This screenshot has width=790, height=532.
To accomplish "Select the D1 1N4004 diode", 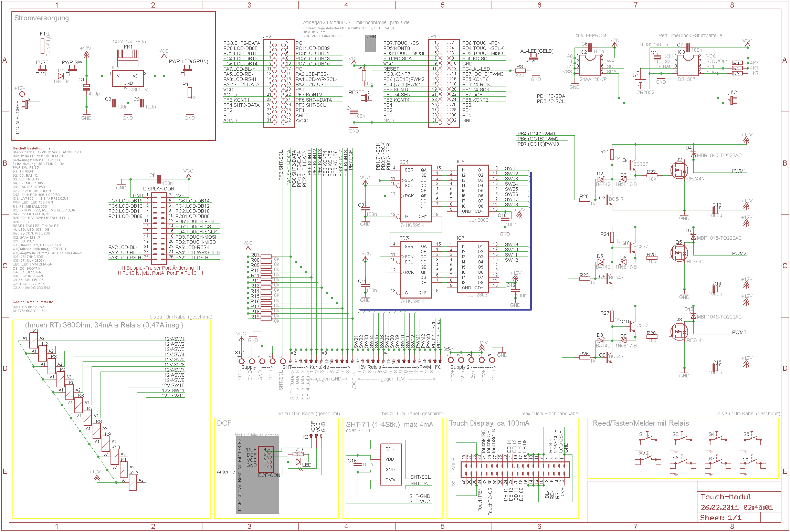I will [61, 76].
